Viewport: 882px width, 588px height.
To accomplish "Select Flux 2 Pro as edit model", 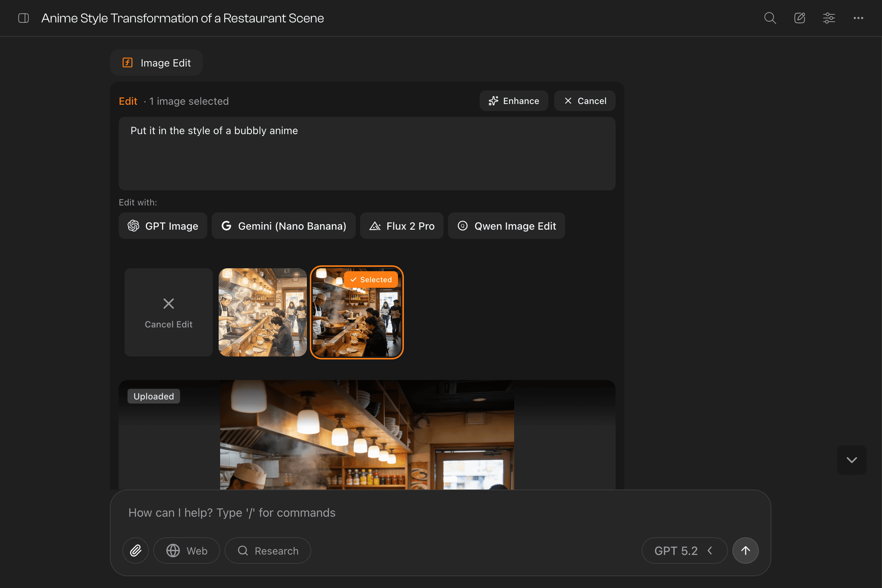I will coord(401,225).
